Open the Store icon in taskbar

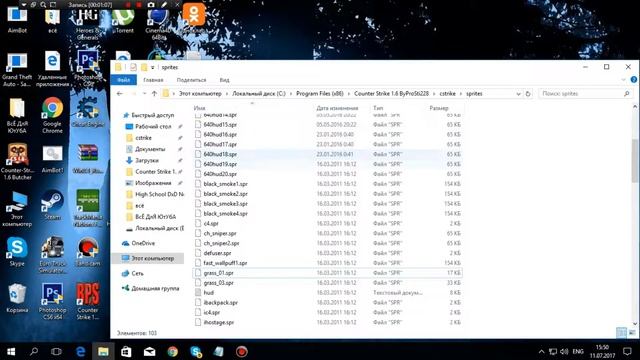click(126, 351)
